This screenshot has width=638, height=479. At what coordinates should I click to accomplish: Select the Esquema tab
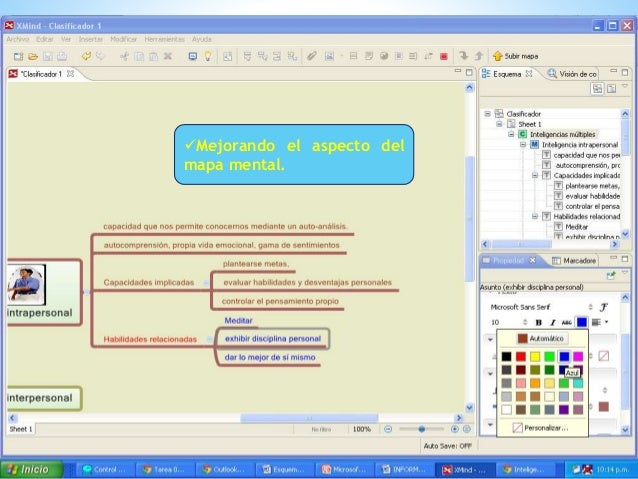[507, 74]
